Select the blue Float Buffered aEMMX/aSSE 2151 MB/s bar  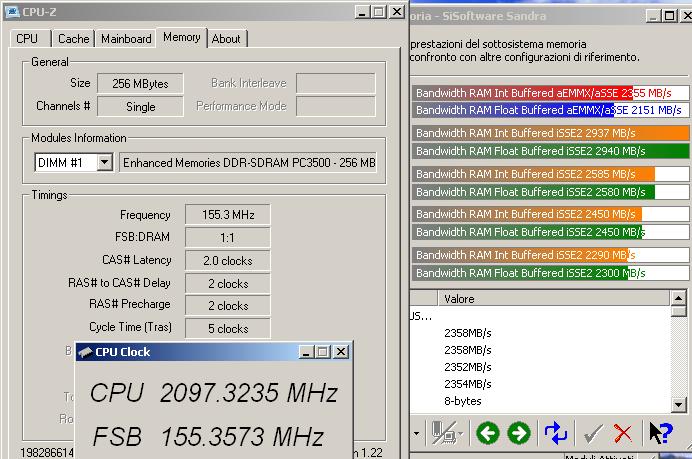550,110
